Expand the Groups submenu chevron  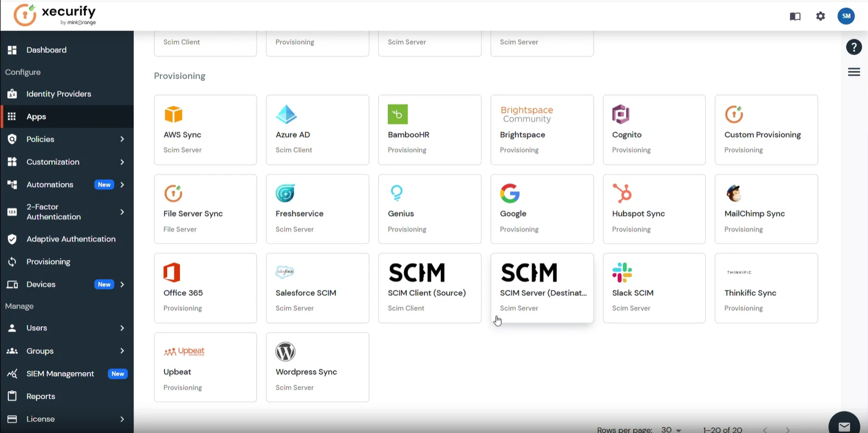click(122, 350)
